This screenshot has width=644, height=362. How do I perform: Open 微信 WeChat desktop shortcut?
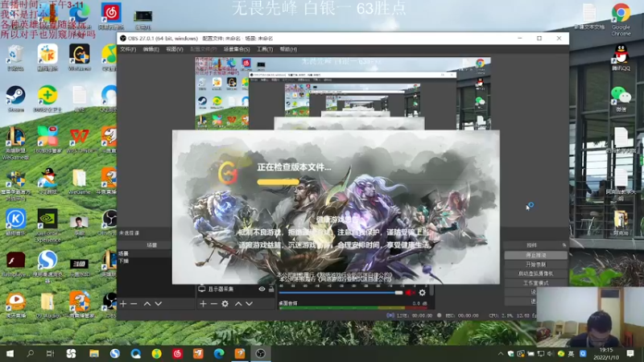pos(621,99)
